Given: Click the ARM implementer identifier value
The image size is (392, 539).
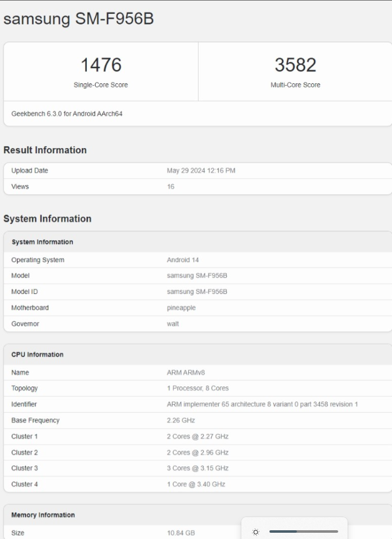Looking at the screenshot, I should coord(262,405).
